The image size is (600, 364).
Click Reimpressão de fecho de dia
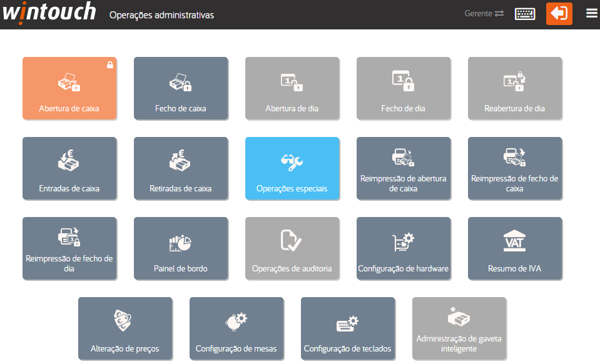coord(69,248)
